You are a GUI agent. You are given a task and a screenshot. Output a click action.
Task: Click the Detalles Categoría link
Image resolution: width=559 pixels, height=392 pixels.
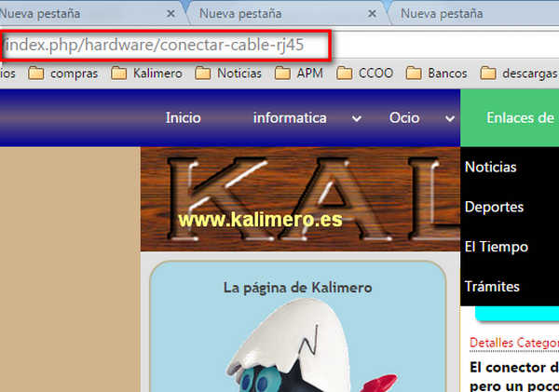click(x=514, y=343)
